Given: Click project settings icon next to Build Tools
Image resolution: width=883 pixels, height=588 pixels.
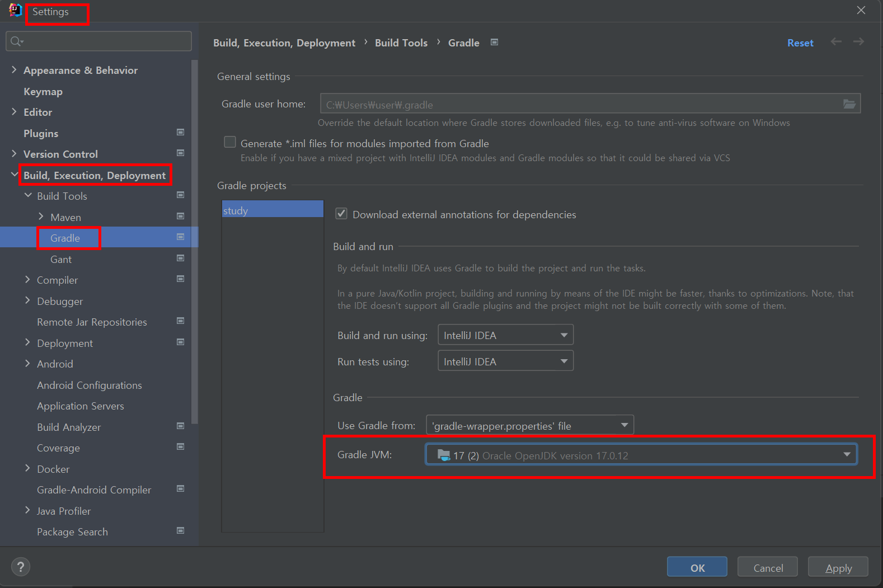Looking at the screenshot, I should click(x=180, y=195).
